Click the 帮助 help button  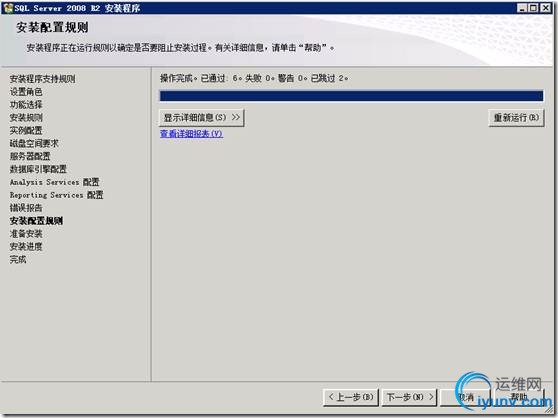[519, 397]
